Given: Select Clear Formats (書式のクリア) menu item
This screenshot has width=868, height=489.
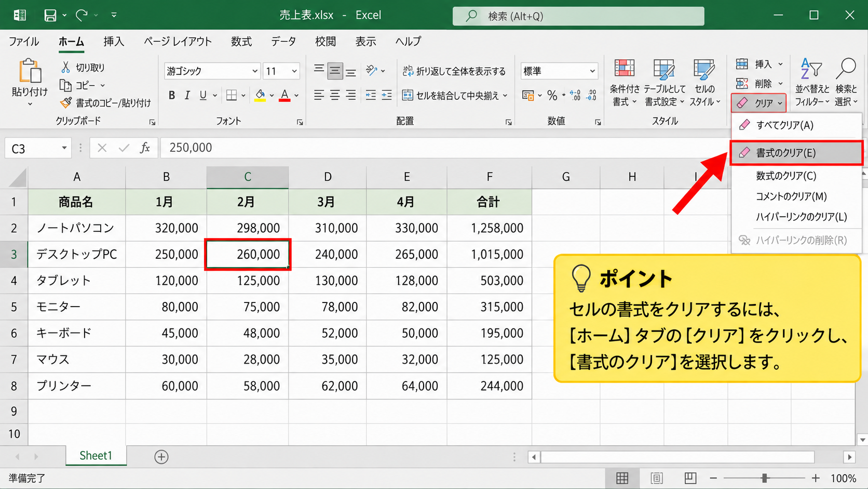Looking at the screenshot, I should pos(796,153).
